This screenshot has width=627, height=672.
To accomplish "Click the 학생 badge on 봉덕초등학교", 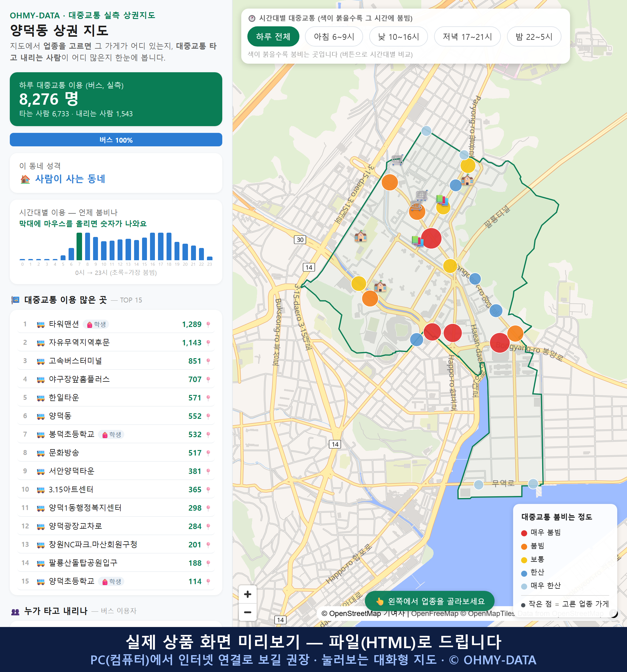I will click(x=111, y=435).
